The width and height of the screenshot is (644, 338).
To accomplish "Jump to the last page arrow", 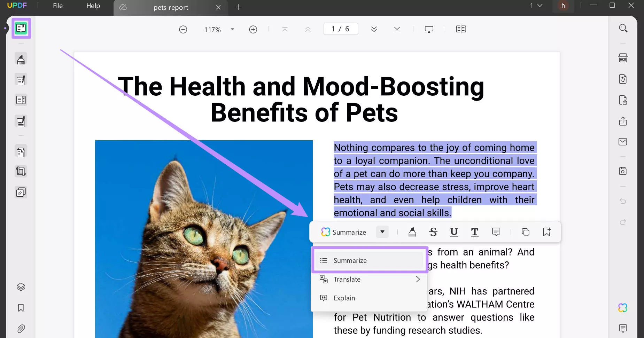I will coord(397,29).
